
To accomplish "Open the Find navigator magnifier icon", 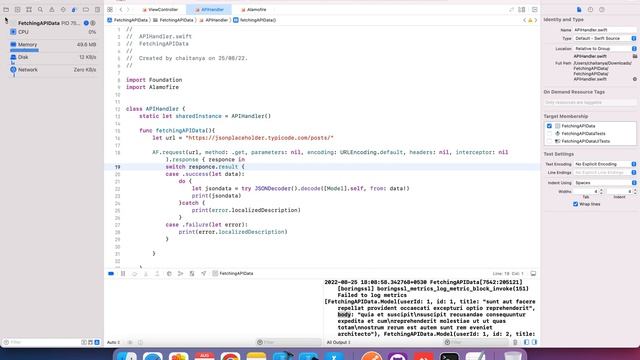I will (x=40, y=9).
